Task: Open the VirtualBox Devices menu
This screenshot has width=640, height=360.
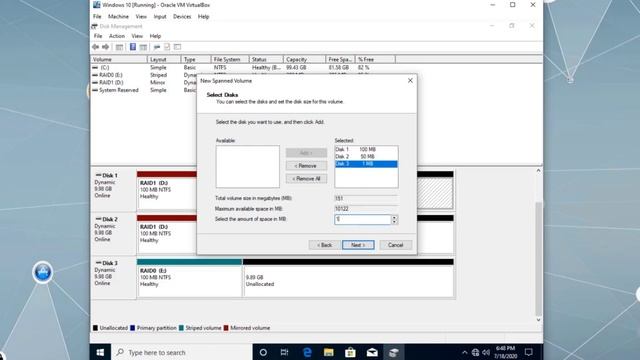Action: click(182, 16)
